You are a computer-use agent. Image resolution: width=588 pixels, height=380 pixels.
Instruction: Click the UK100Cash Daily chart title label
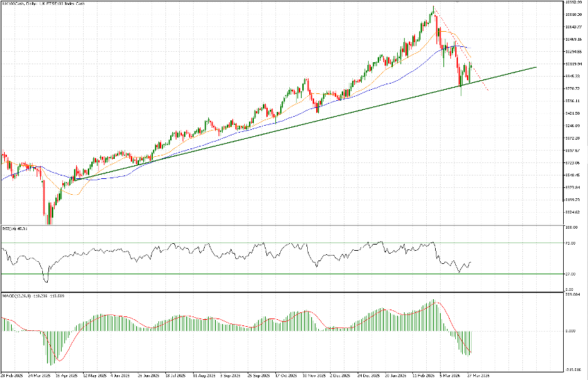coord(43,4)
